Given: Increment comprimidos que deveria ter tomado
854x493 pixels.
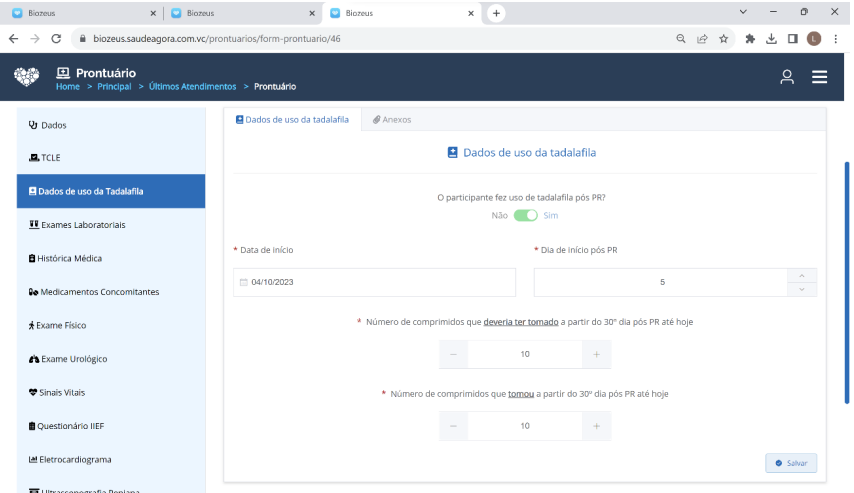Looking at the screenshot, I should pos(596,354).
